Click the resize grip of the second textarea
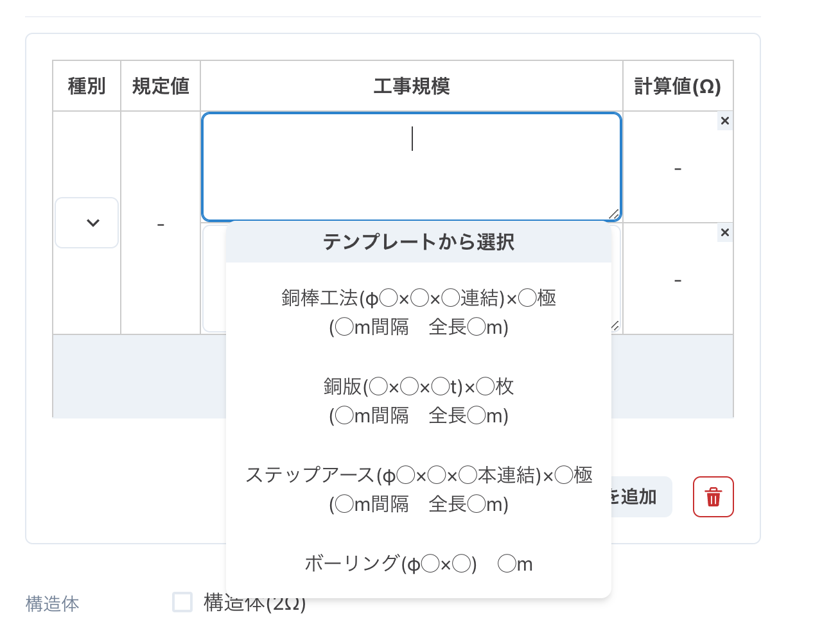The image size is (840, 638). coord(613,326)
